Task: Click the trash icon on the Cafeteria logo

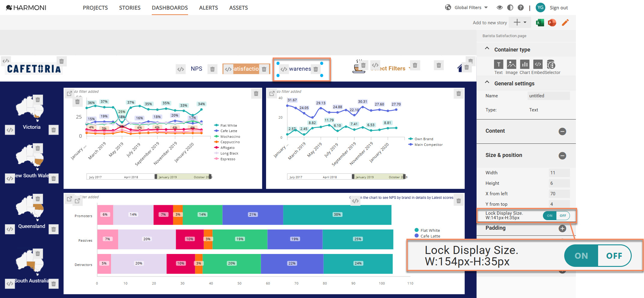Action: point(61,61)
